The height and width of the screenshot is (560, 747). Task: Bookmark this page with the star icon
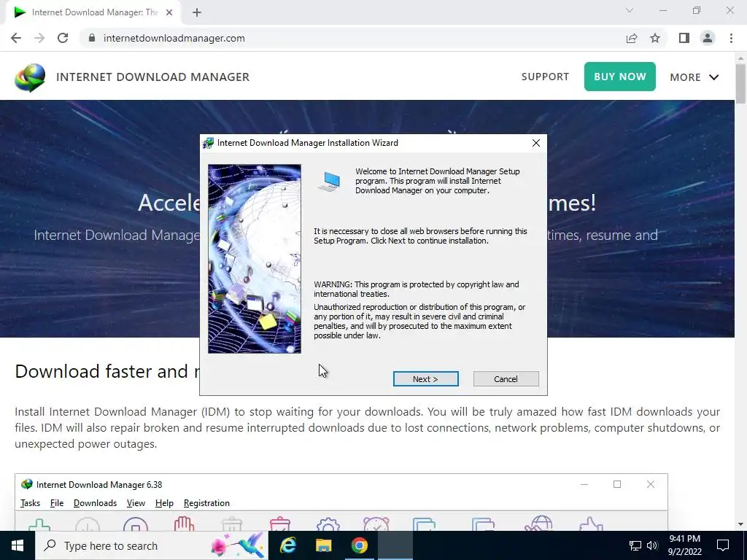click(x=655, y=38)
